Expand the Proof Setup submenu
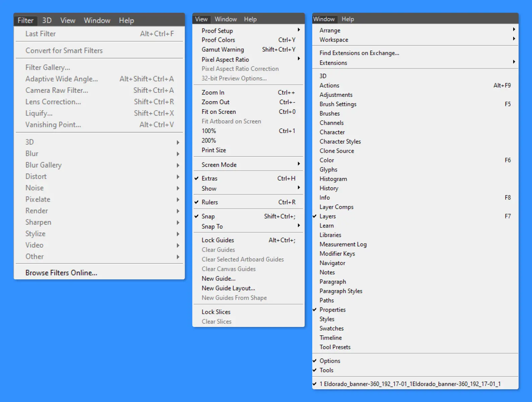The image size is (532, 402). click(248, 30)
